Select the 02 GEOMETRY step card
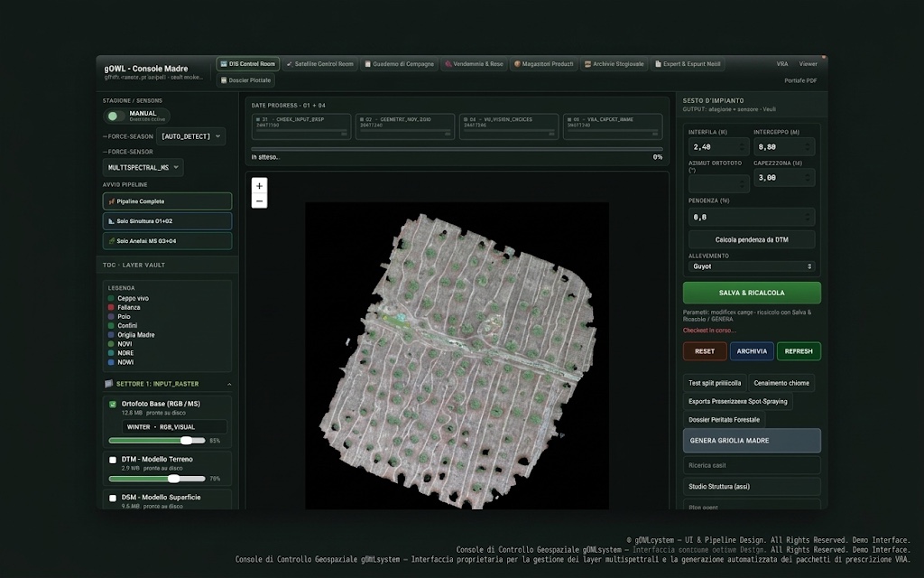Image resolution: width=924 pixels, height=578 pixels. 405,126
